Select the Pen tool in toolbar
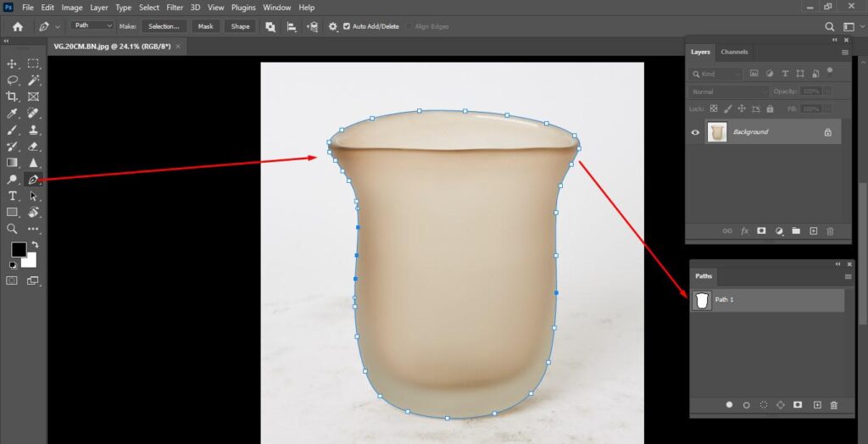This screenshot has width=868, height=444. pyautogui.click(x=34, y=180)
